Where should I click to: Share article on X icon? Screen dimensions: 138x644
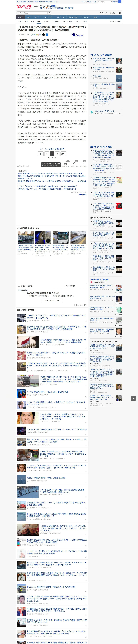tap(44, 35)
